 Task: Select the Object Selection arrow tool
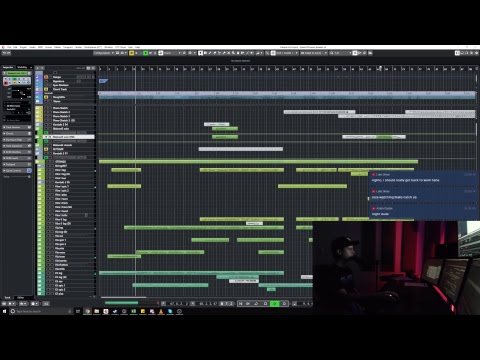(200, 53)
